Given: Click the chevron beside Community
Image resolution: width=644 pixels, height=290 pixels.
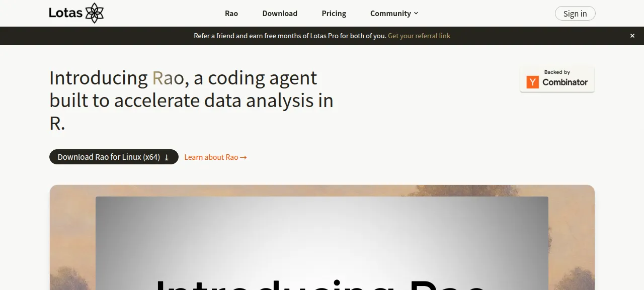Looking at the screenshot, I should point(416,14).
